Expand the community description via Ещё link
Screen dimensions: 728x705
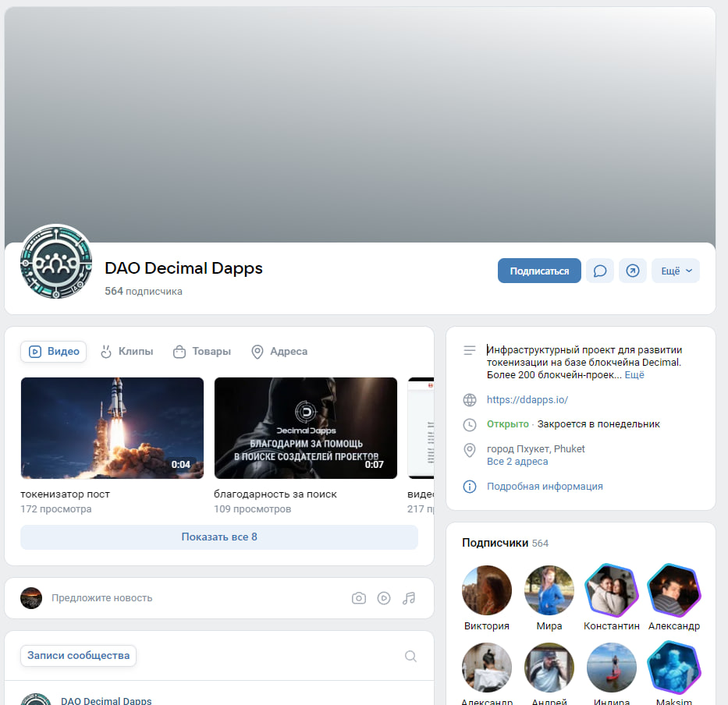point(634,375)
